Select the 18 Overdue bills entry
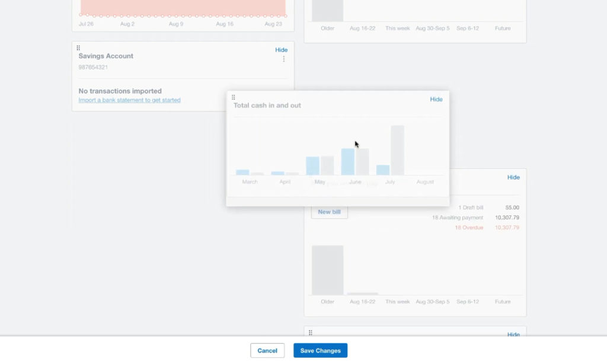 [x=468, y=227]
